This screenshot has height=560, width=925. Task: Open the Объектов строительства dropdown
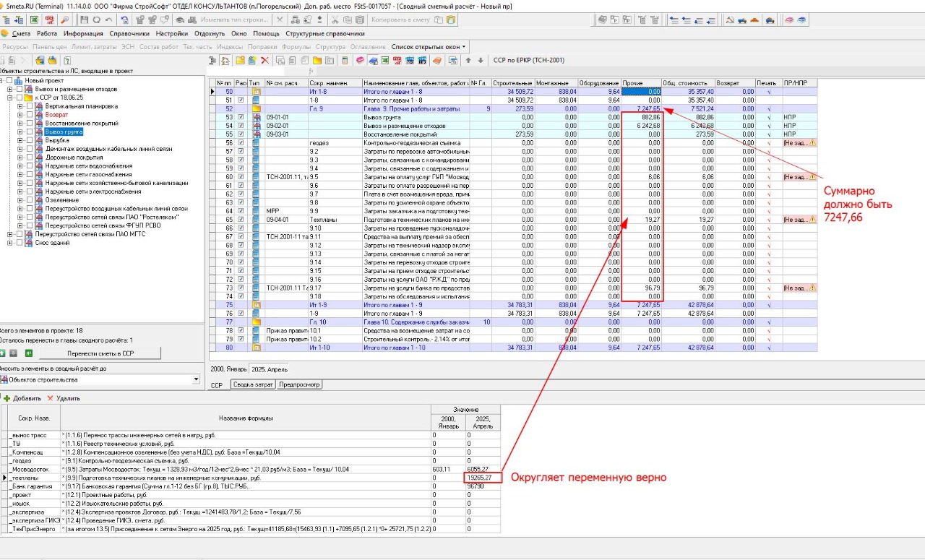(196, 379)
